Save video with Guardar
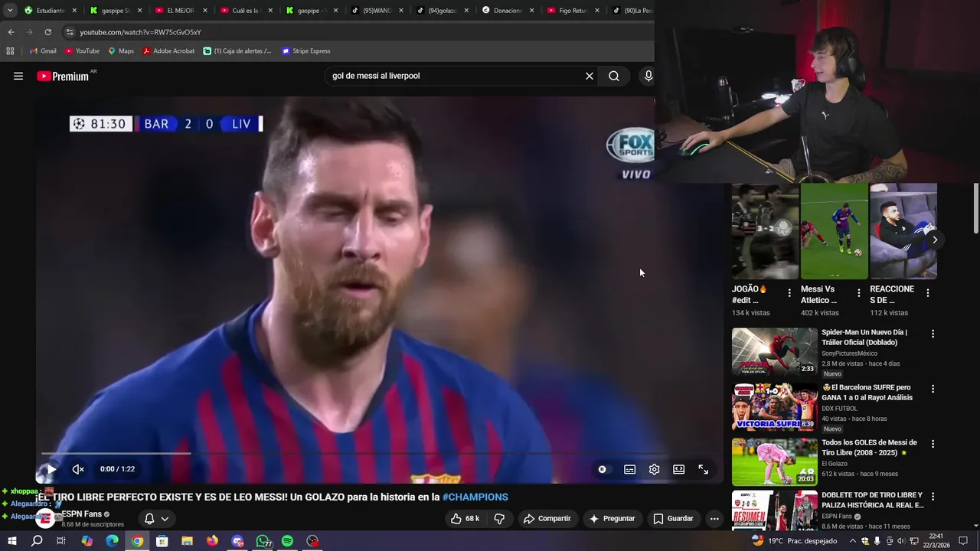This screenshot has height=551, width=980. pos(673,518)
